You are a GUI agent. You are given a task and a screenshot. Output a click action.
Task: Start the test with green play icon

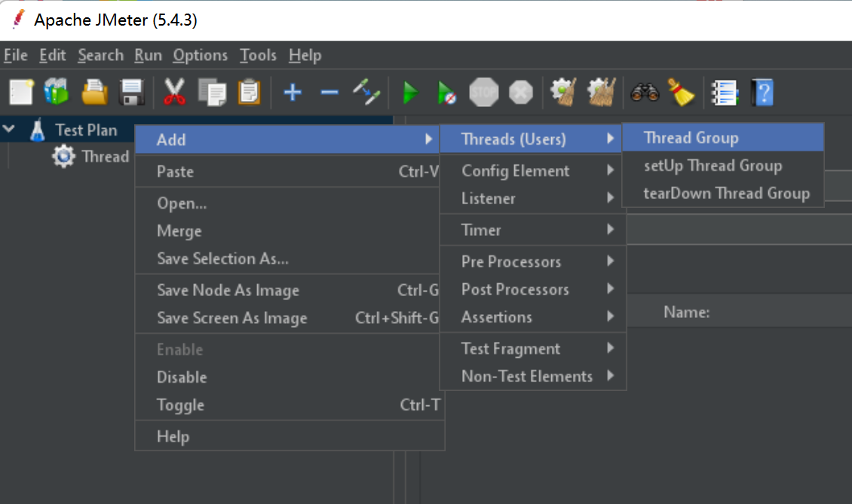coord(410,93)
